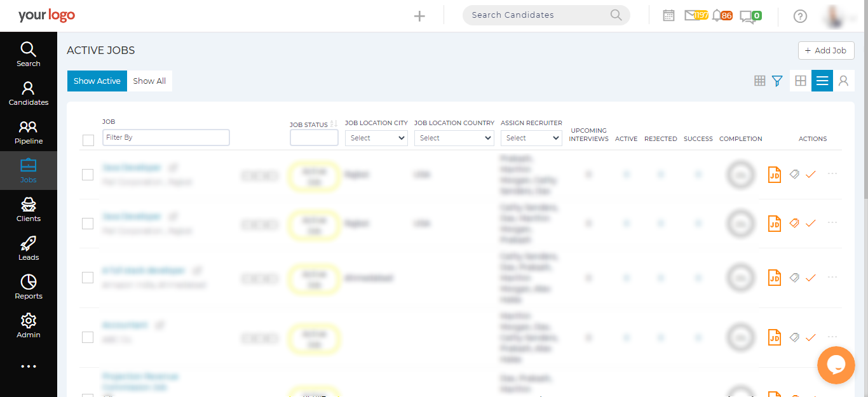Open the JD document icon in Accountant row
Viewport: 868px width, 397px height.
(774, 337)
